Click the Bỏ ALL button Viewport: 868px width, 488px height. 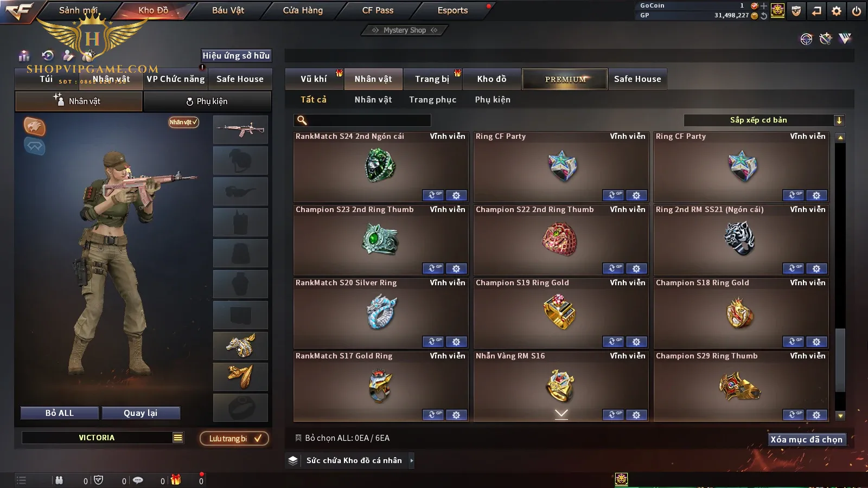click(x=60, y=413)
